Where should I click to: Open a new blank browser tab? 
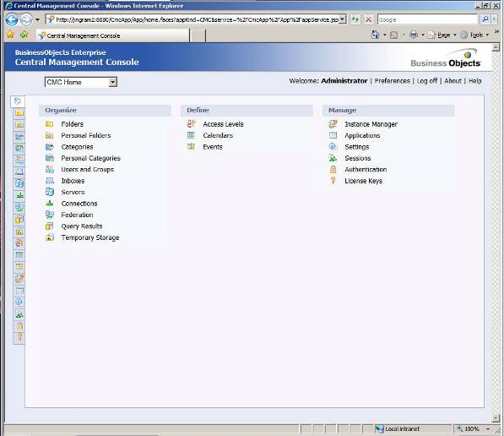click(x=198, y=35)
